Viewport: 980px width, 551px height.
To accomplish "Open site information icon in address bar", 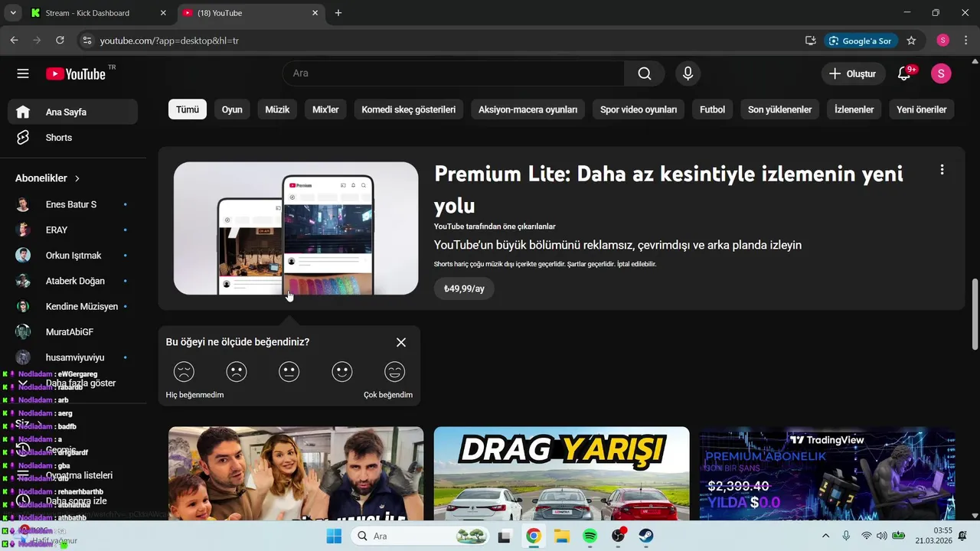I will pyautogui.click(x=87, y=41).
